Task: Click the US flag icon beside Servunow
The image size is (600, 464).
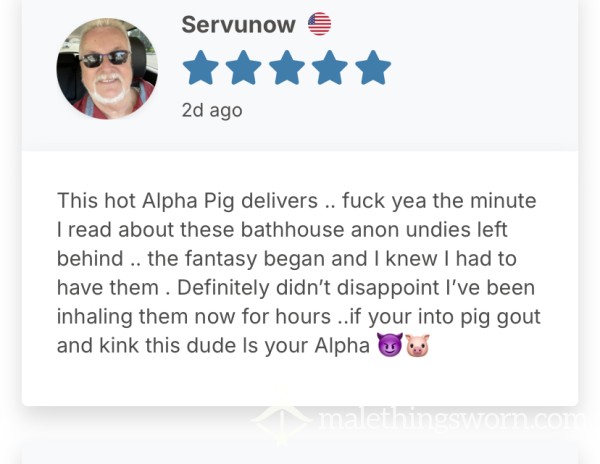Action: tap(320, 24)
